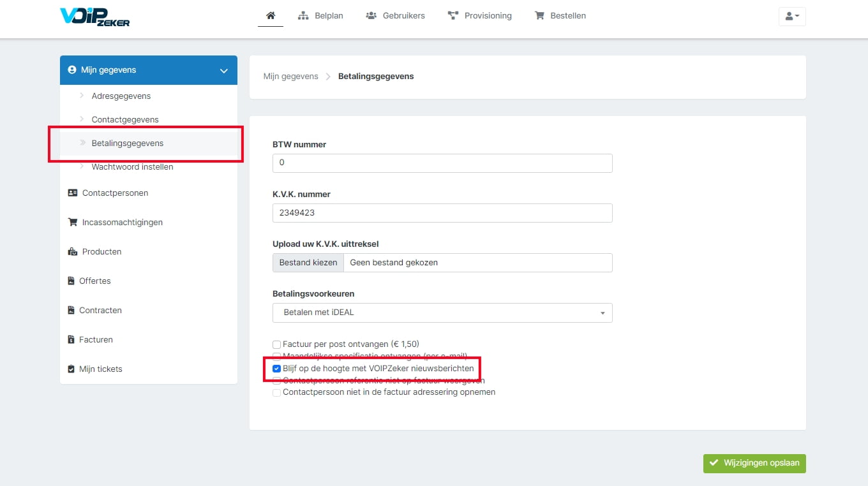Click the Mijn tickets clipboard icon
The height and width of the screenshot is (486, 868).
point(71,369)
